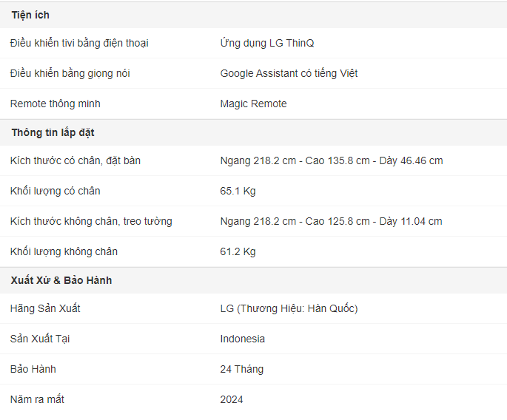This screenshot has height=420, width=507.
Task: Click the Dày 11.04 cm dimensions value
Action: pyautogui.click(x=411, y=221)
